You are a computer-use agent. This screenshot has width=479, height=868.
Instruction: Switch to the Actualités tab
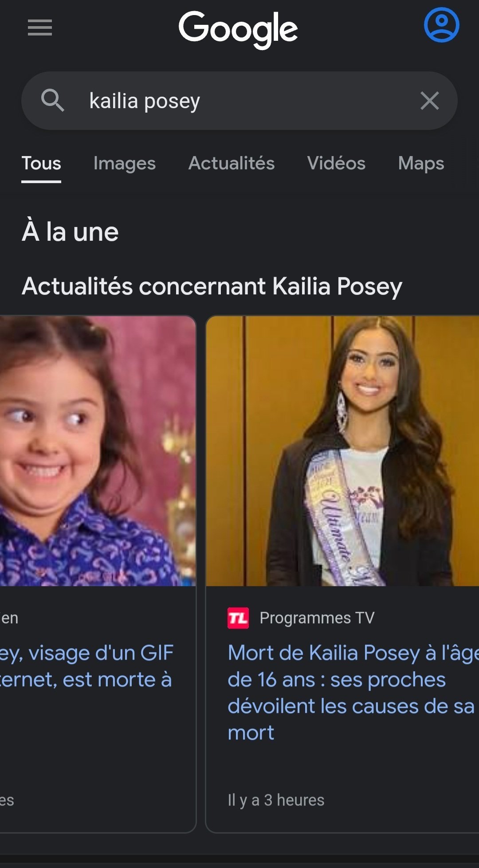232,164
